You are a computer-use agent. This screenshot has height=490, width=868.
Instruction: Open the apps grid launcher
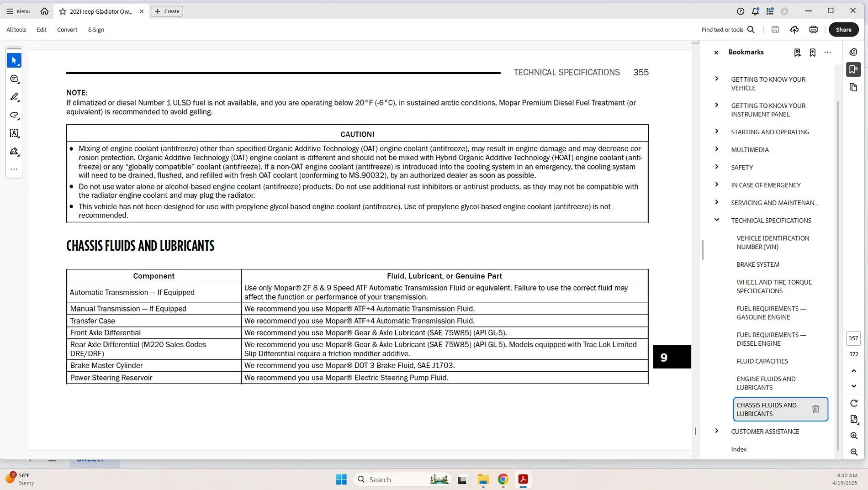point(770,11)
